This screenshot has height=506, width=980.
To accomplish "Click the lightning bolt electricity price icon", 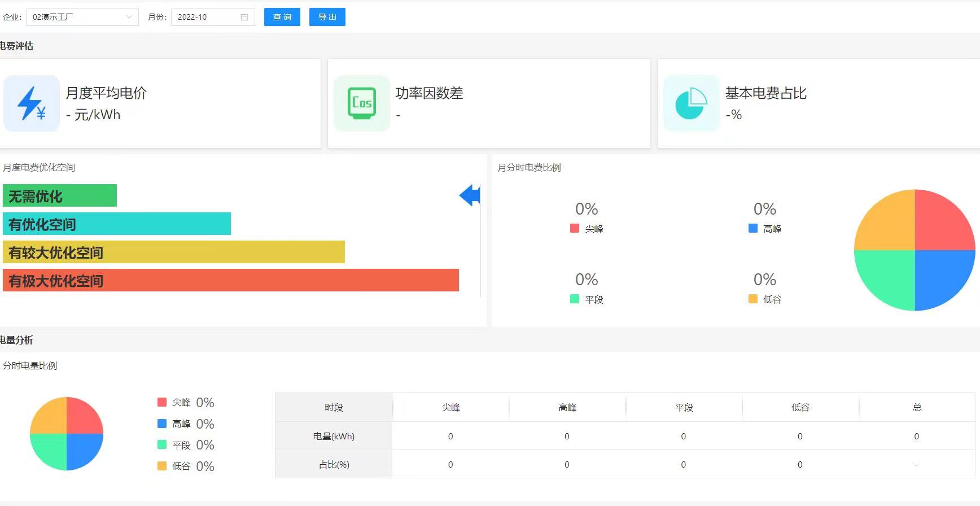I will tap(32, 103).
